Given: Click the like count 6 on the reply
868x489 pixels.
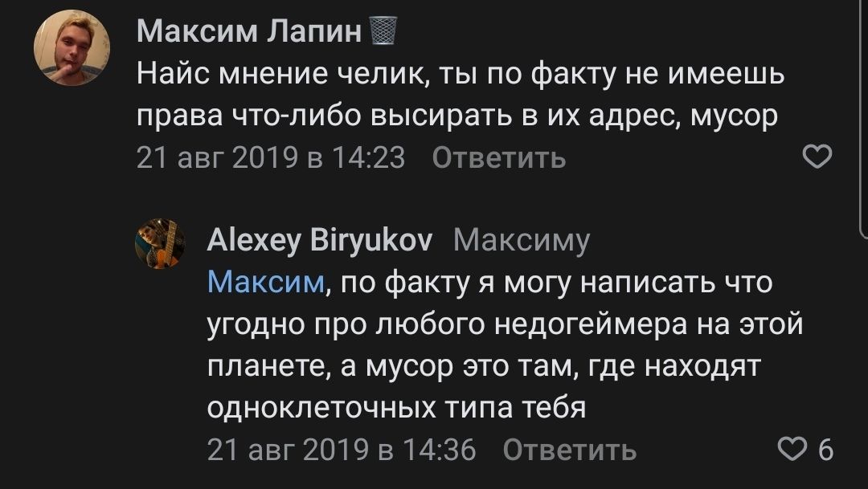Looking at the screenshot, I should point(825,450).
